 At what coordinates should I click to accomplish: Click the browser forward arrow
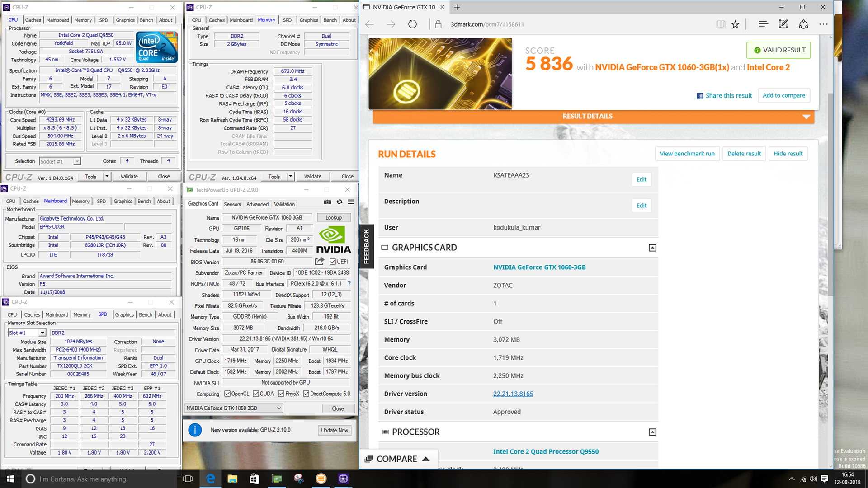coord(391,24)
